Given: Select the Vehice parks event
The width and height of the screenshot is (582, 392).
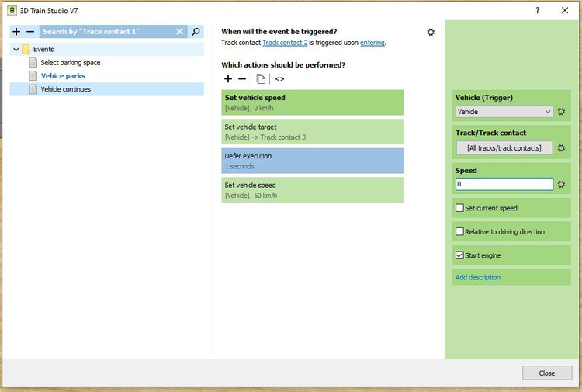Looking at the screenshot, I should (63, 76).
